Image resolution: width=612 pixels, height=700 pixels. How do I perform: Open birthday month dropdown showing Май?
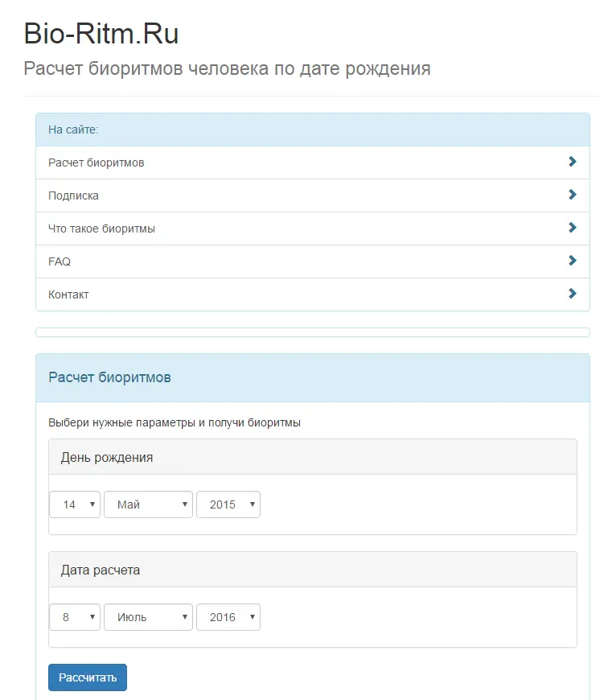pos(148,504)
